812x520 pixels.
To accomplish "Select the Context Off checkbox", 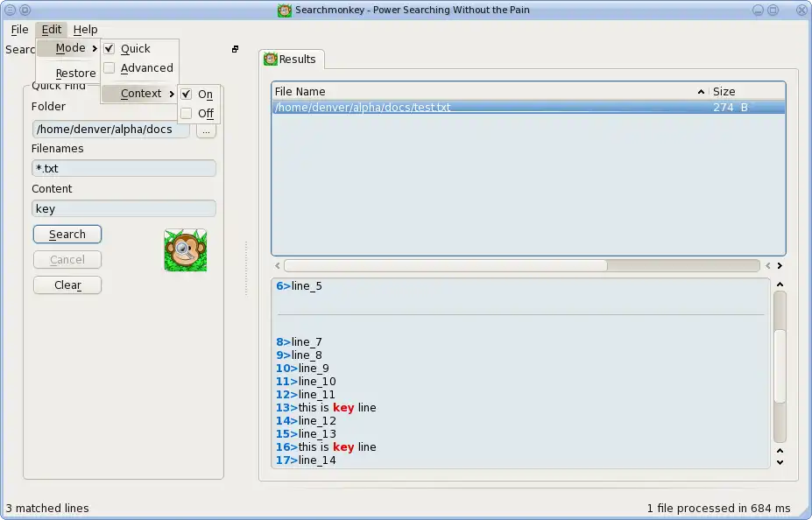I will pyautogui.click(x=187, y=113).
